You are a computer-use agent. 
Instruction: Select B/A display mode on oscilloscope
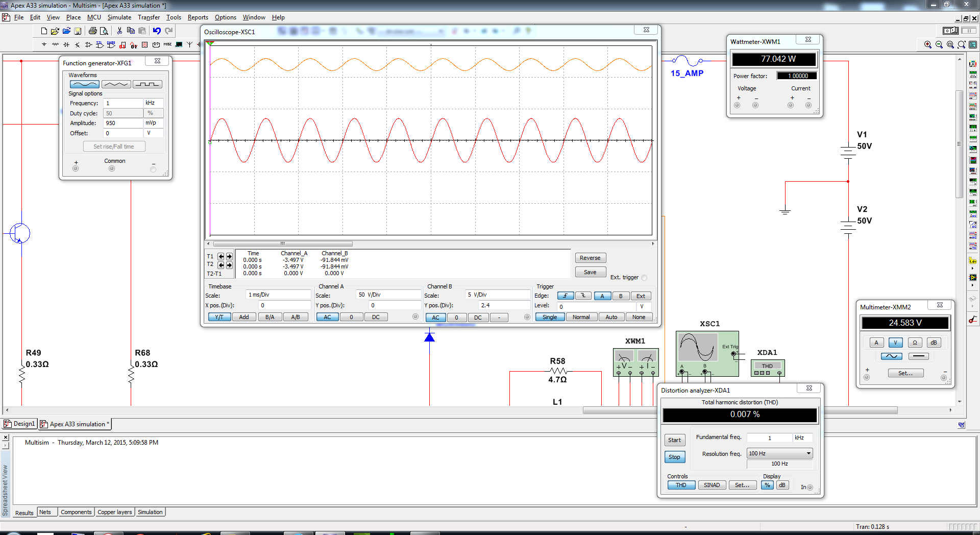(x=270, y=317)
